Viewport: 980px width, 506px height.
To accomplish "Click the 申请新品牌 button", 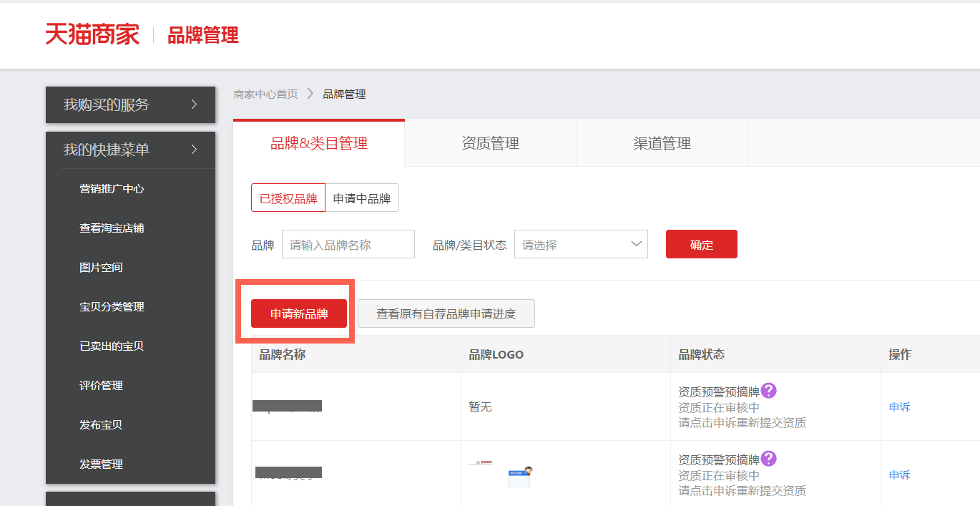I will [x=299, y=313].
